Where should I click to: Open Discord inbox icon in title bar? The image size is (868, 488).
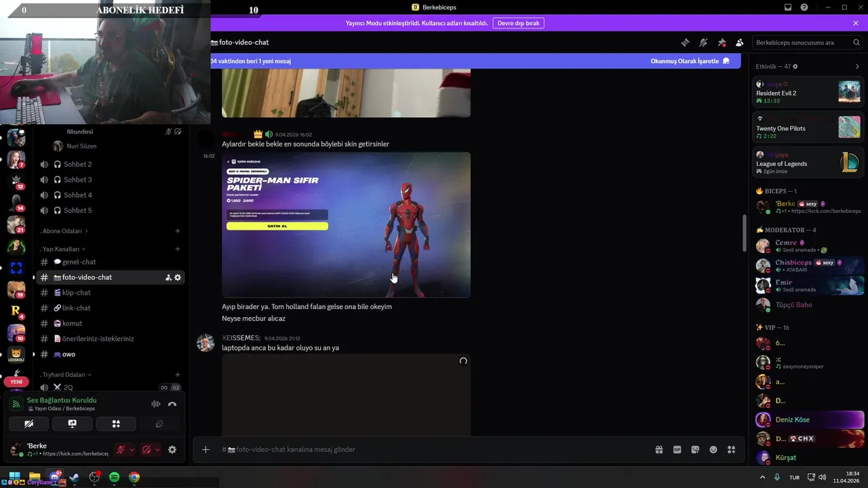coord(788,7)
